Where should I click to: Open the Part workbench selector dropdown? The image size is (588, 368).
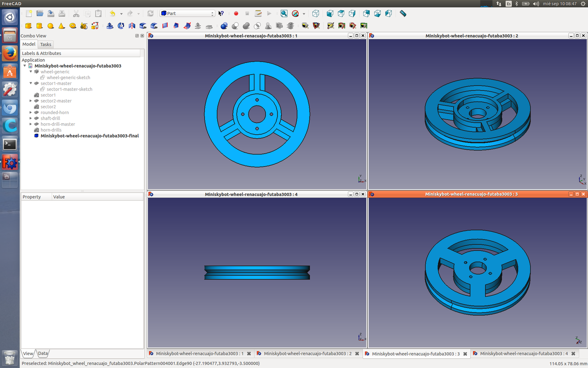point(187,13)
